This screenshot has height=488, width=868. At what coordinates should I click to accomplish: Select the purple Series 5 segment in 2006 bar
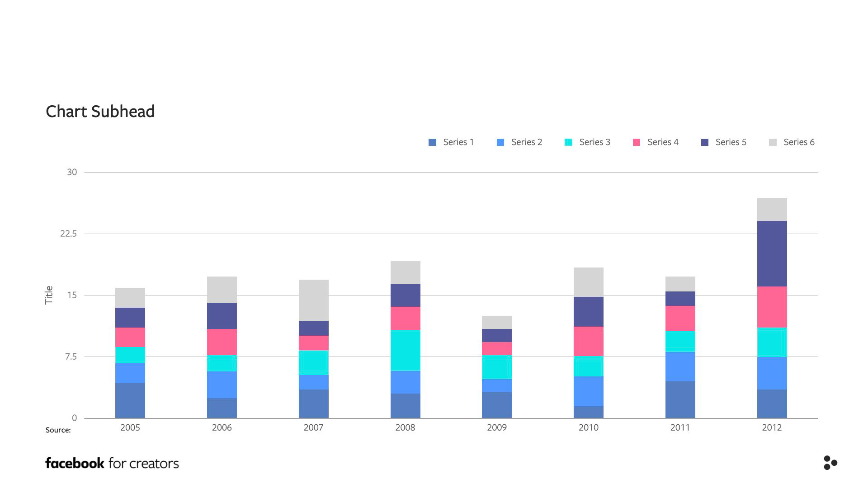click(222, 316)
